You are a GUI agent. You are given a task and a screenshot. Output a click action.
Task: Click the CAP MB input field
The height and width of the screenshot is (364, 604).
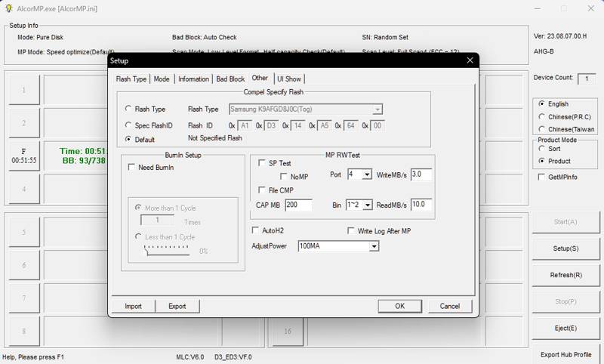[298, 205]
